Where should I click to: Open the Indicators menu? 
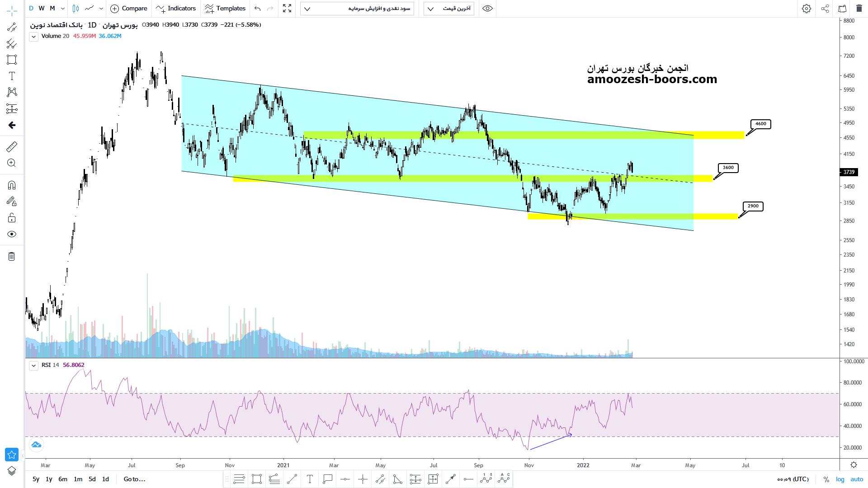pyautogui.click(x=176, y=9)
